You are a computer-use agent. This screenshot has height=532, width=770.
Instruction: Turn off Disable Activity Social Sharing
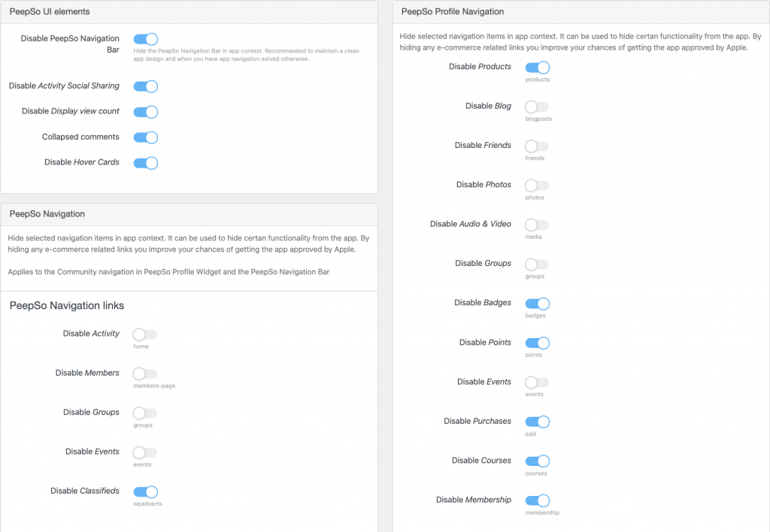tap(146, 86)
